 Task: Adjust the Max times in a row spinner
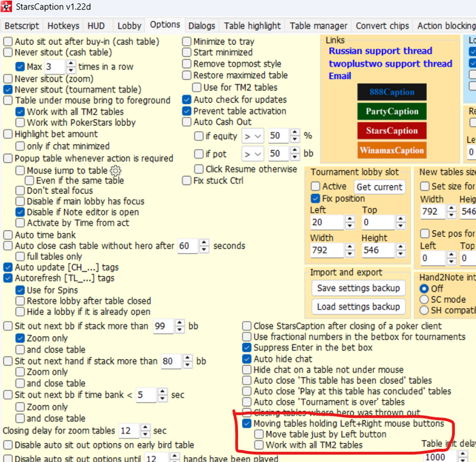point(71,67)
